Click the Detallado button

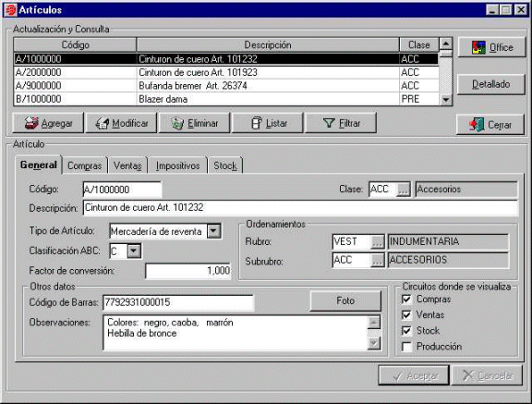491,84
